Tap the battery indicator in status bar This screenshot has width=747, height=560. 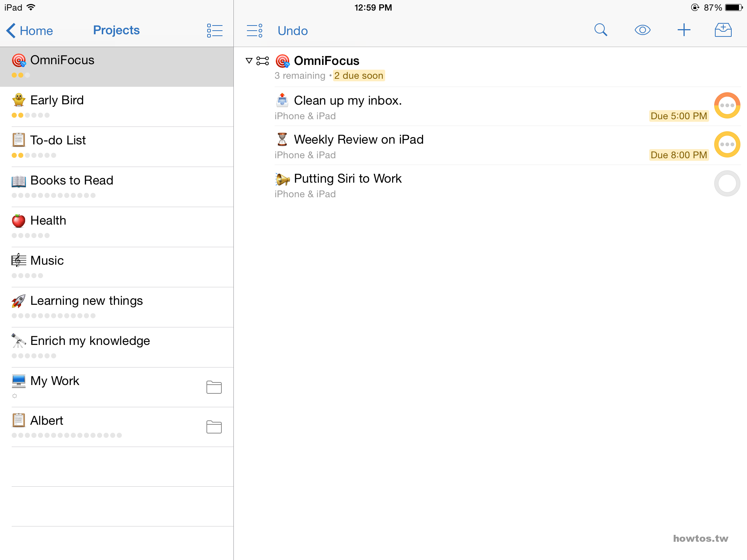coord(734,7)
